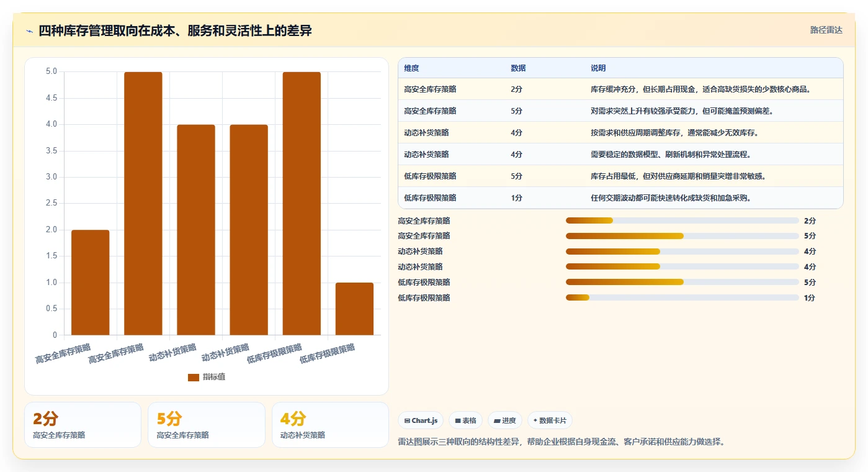Click the lightning icon beside the page title

(30, 31)
